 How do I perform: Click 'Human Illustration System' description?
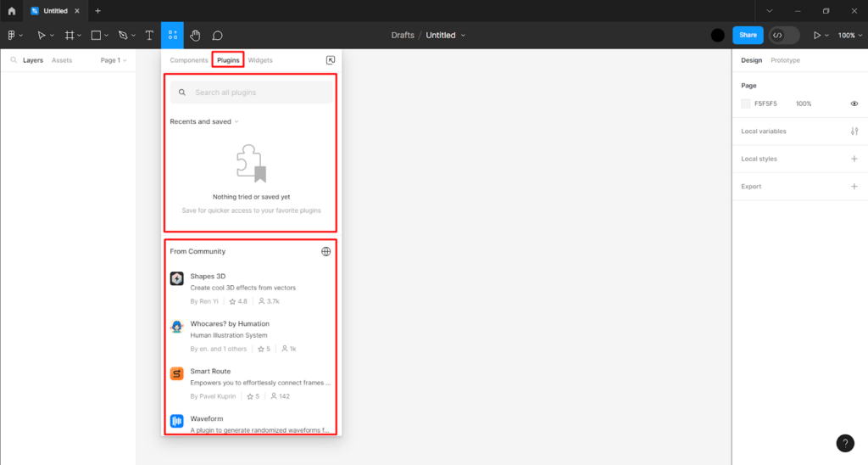coord(229,335)
